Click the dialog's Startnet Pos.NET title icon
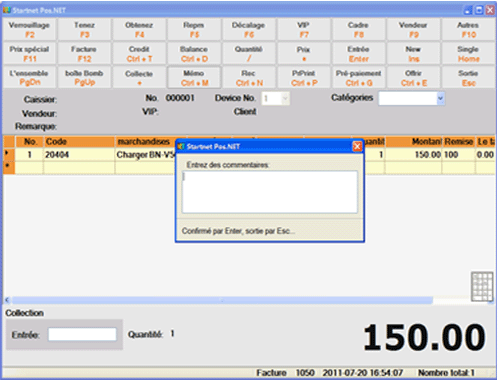 pyautogui.click(x=181, y=146)
